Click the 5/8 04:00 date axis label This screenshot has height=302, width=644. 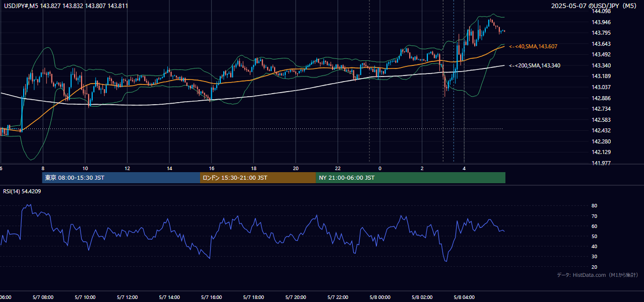[464, 297]
